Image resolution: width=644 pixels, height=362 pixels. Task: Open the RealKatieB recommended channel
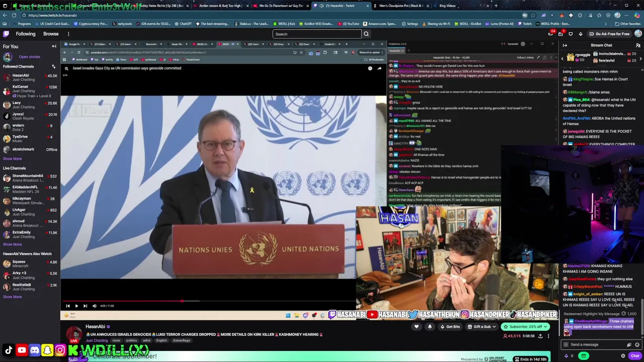click(30, 287)
